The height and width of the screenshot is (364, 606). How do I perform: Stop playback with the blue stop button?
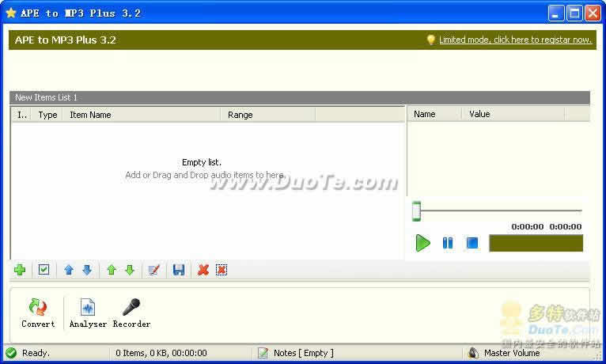pos(472,243)
